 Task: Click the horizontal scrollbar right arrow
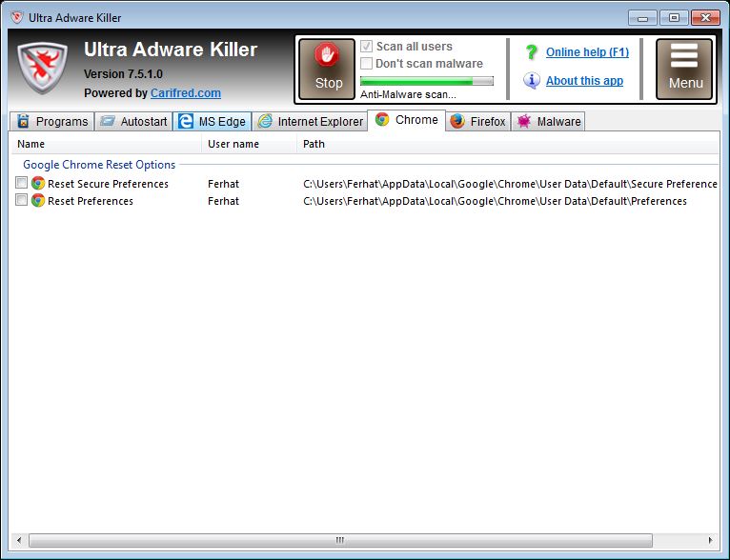(x=710, y=540)
